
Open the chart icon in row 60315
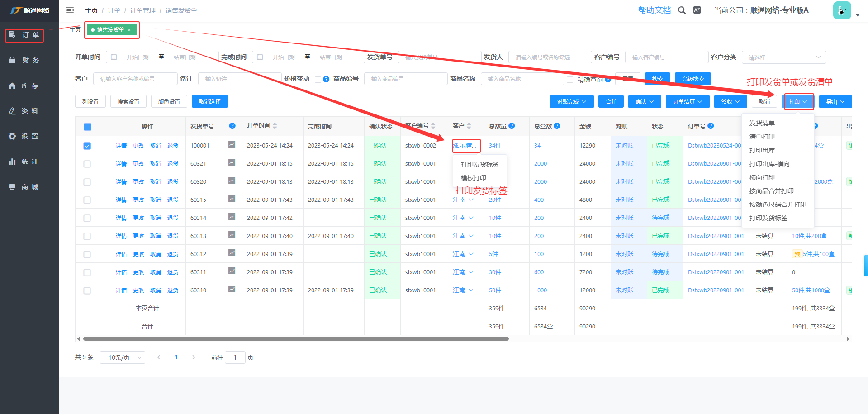pyautogui.click(x=232, y=199)
